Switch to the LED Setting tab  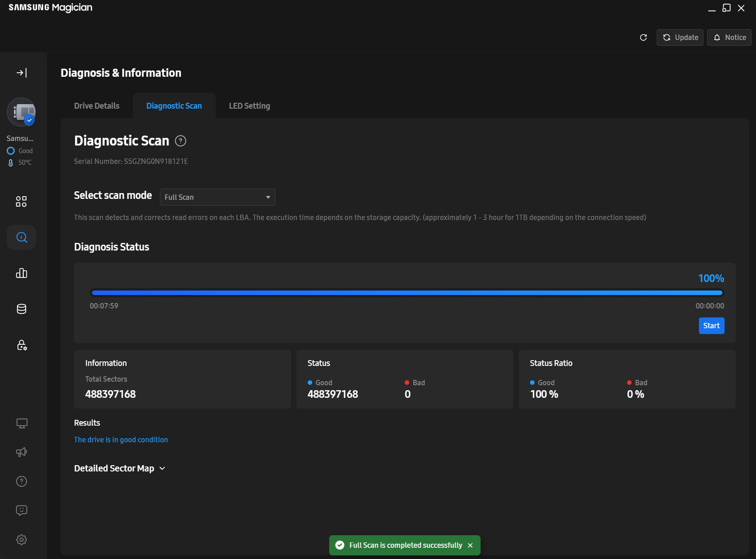[x=249, y=106]
